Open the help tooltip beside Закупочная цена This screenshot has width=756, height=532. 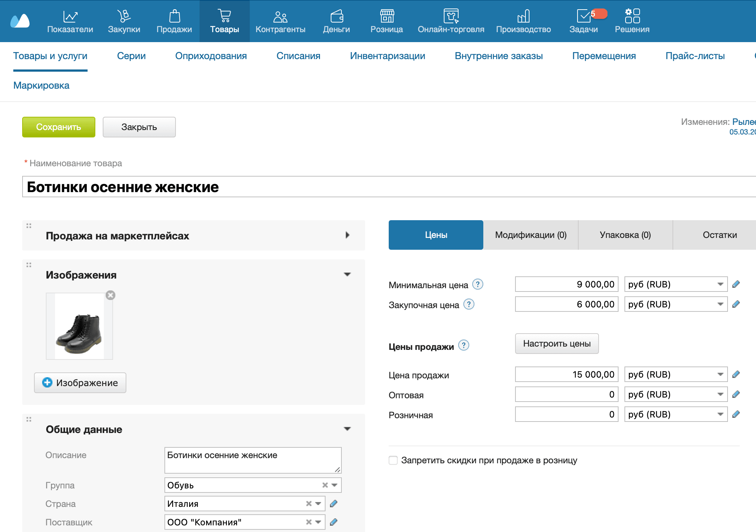[x=469, y=304]
